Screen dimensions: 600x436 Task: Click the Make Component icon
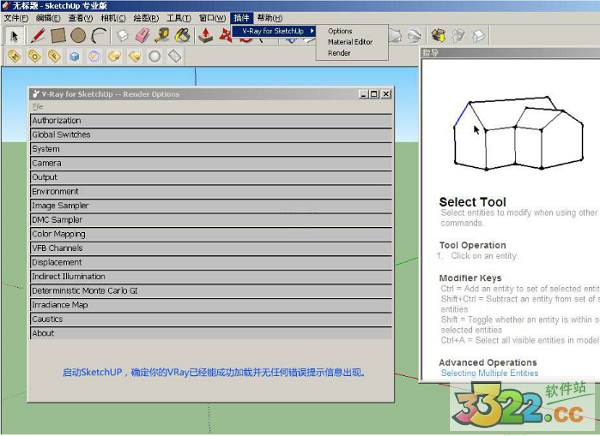[122, 36]
